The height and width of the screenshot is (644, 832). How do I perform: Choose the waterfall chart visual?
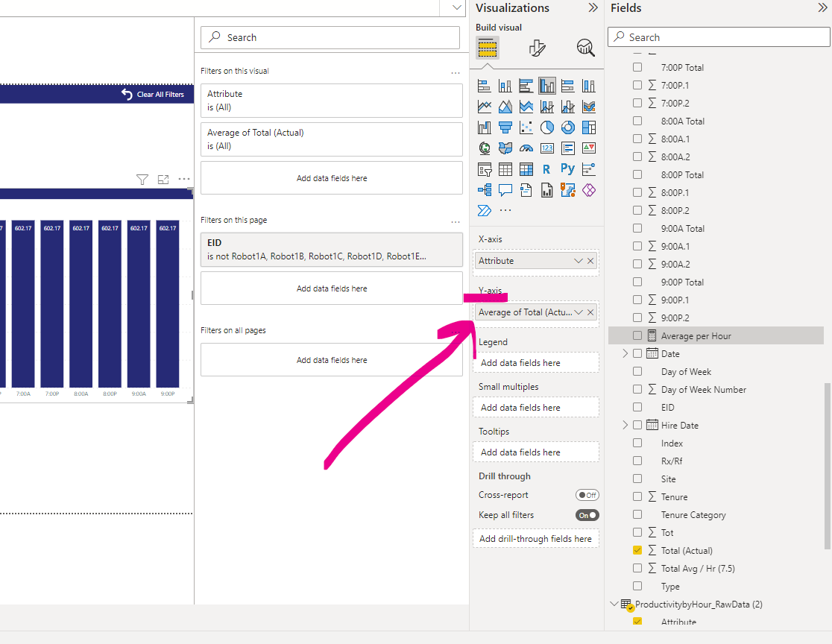pos(485,127)
